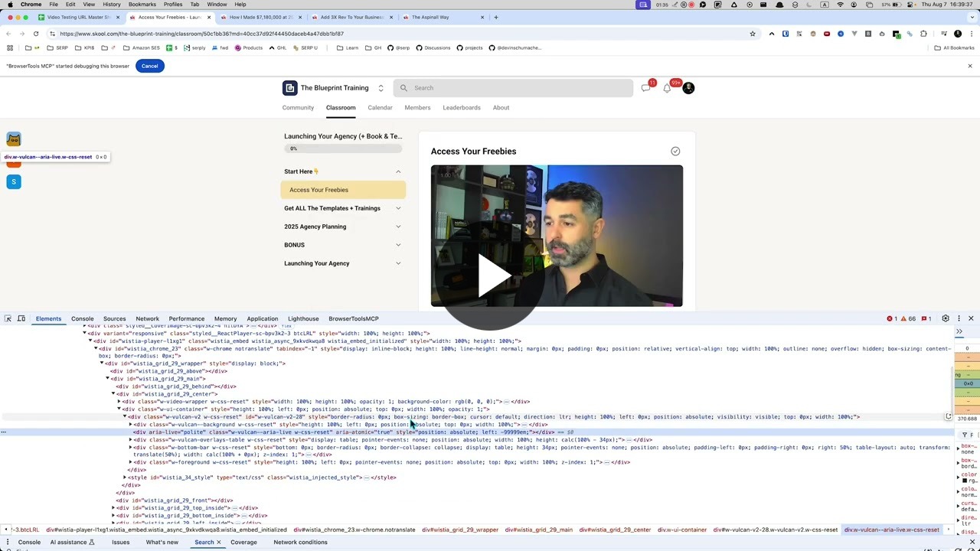The image size is (980, 551).
Task: Activate the DevTools element inspector icon
Action: tap(8, 318)
